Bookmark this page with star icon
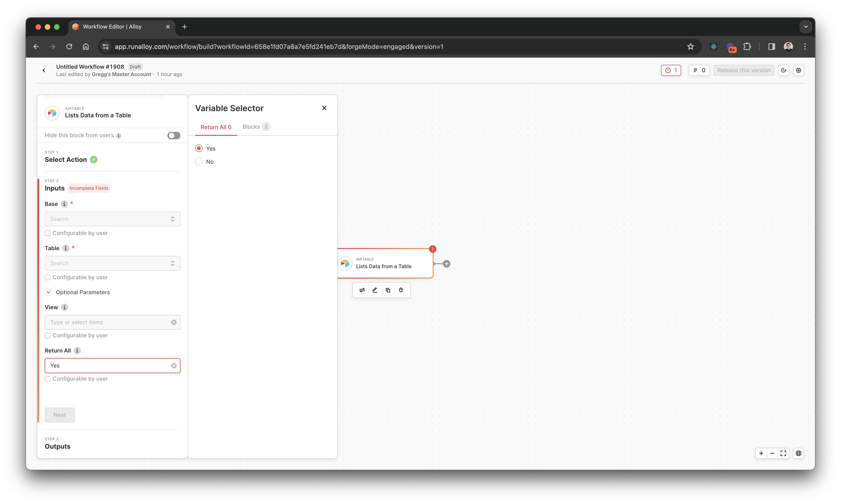The width and height of the screenshot is (841, 504). (x=690, y=47)
